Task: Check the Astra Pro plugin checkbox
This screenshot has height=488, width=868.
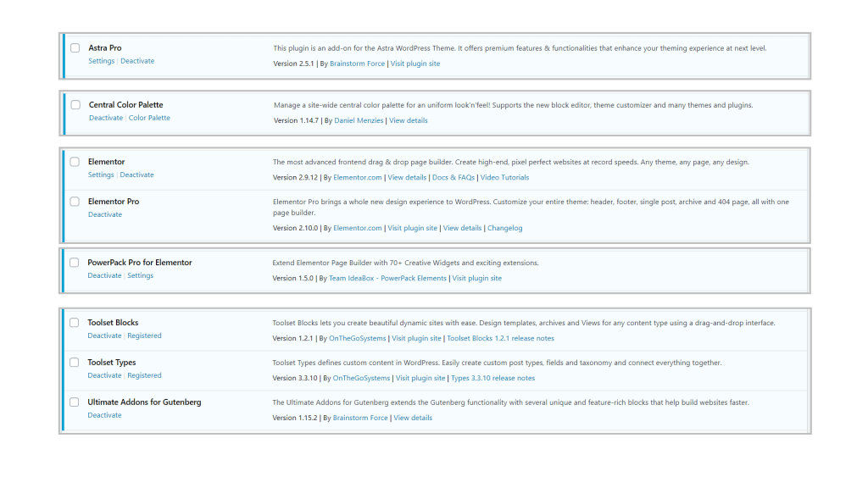Action: pyautogui.click(x=75, y=48)
